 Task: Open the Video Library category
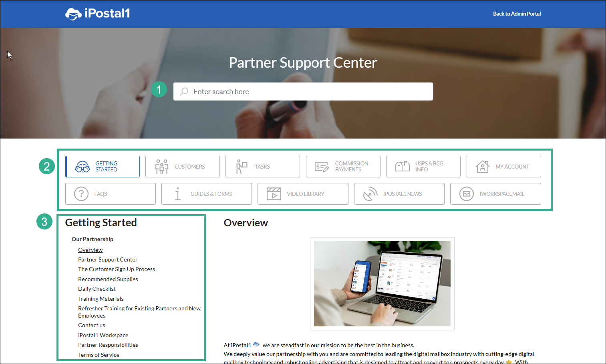(303, 194)
